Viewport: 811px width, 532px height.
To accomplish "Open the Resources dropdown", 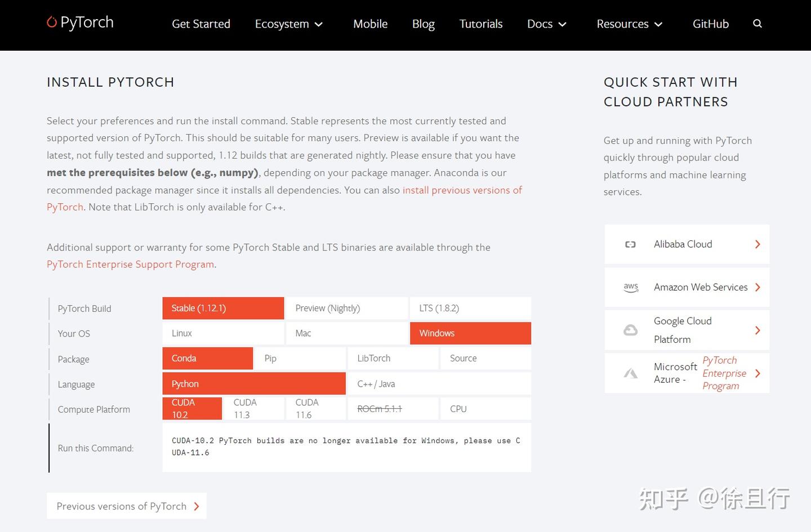I will pos(629,24).
